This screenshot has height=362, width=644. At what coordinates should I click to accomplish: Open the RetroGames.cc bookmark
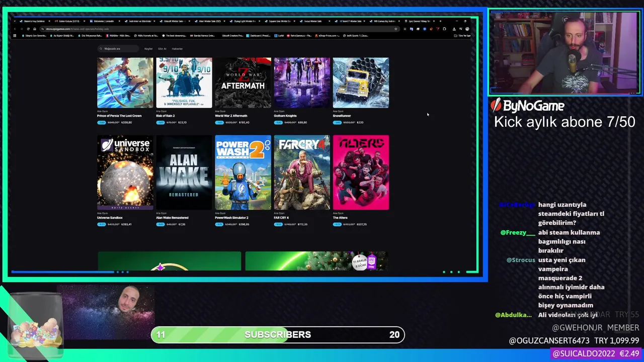(x=299, y=36)
